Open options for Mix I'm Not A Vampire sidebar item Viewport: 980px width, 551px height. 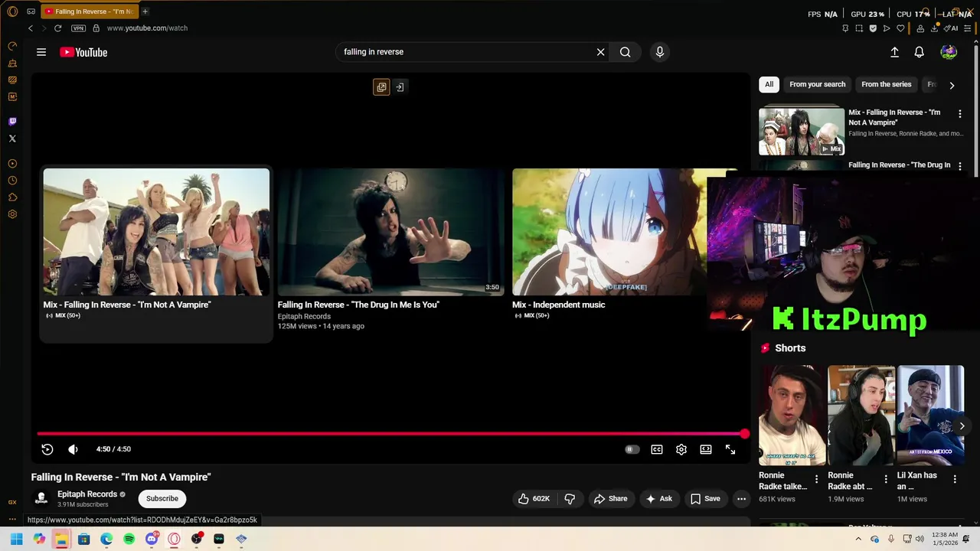pos(959,113)
